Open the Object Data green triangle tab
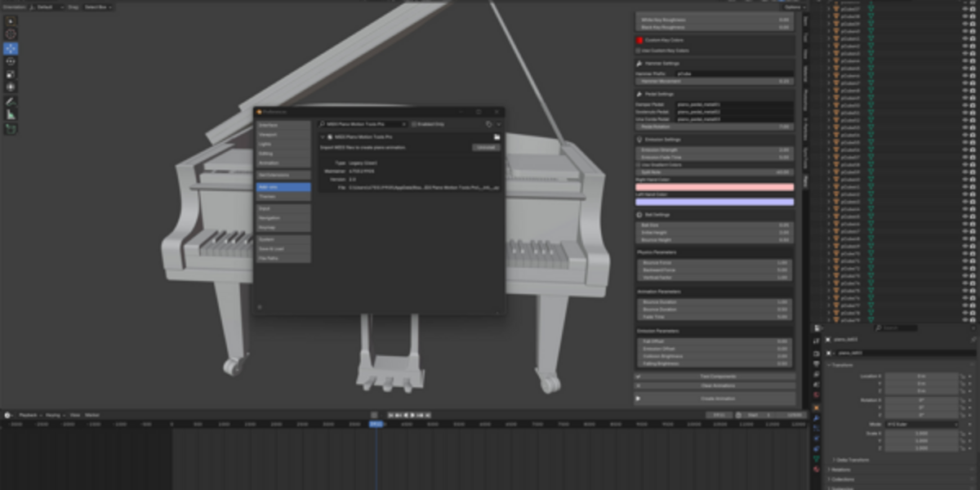Viewport: 980px width, 490px height. [817, 458]
